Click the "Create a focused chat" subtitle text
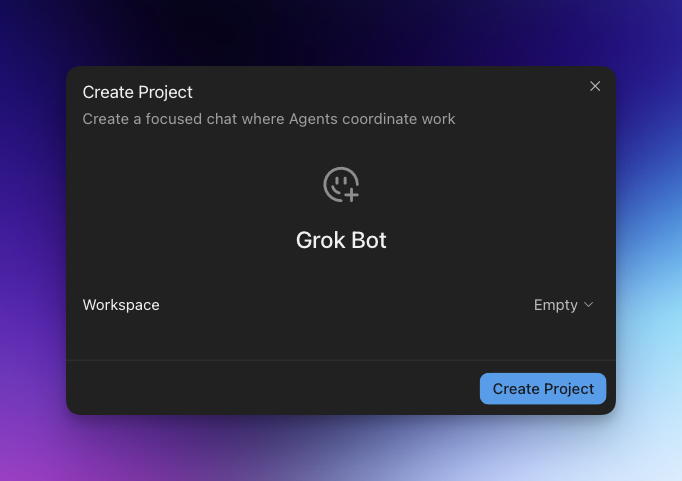Image resolution: width=682 pixels, height=481 pixels. tap(269, 119)
